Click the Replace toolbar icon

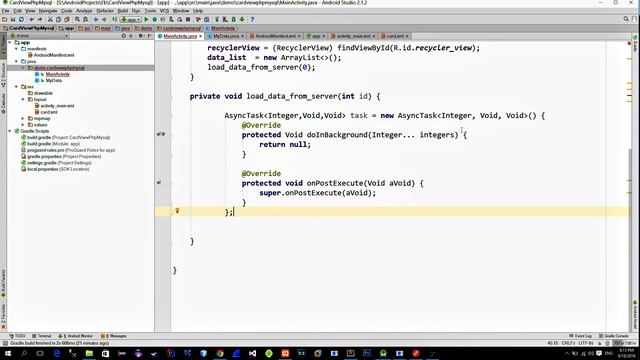[85, 19]
